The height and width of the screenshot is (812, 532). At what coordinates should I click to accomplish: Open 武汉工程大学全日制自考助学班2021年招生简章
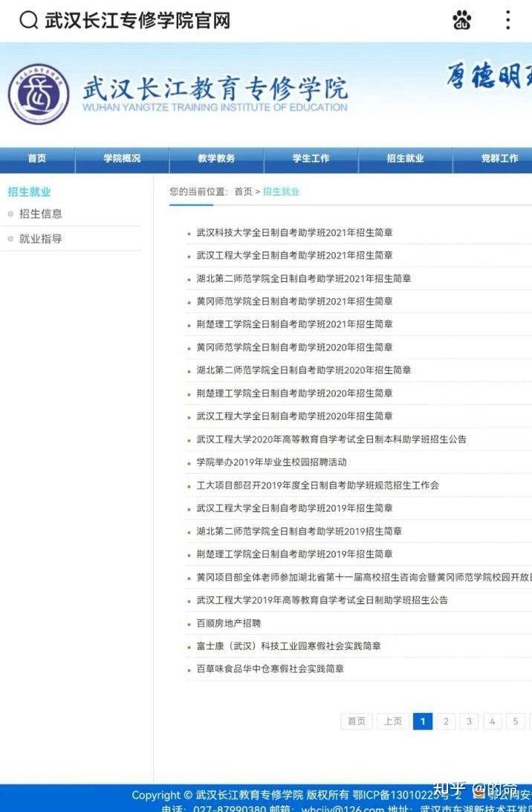tap(294, 255)
